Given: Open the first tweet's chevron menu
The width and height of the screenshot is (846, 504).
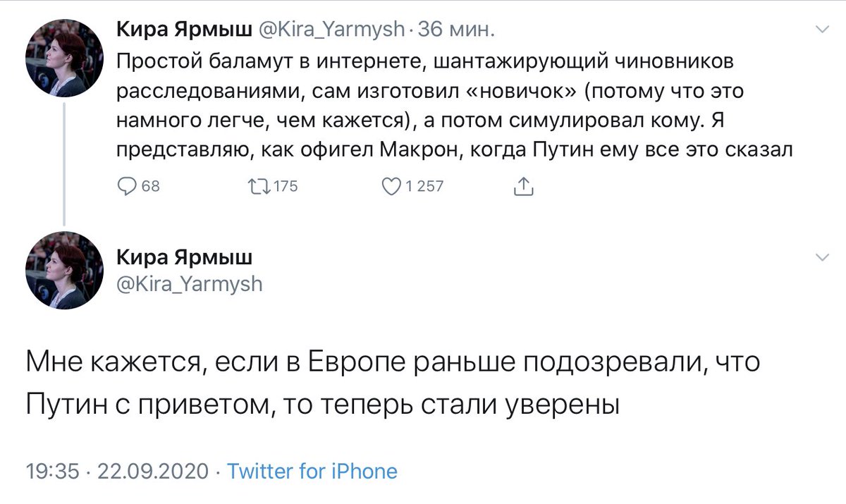Looking at the screenshot, I should point(821,30).
